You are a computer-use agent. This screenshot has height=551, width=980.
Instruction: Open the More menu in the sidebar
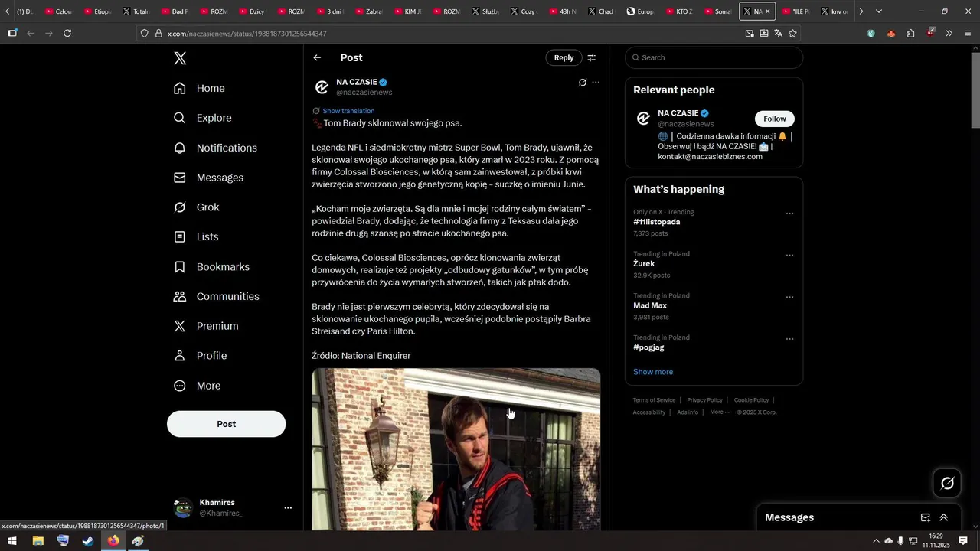click(197, 386)
